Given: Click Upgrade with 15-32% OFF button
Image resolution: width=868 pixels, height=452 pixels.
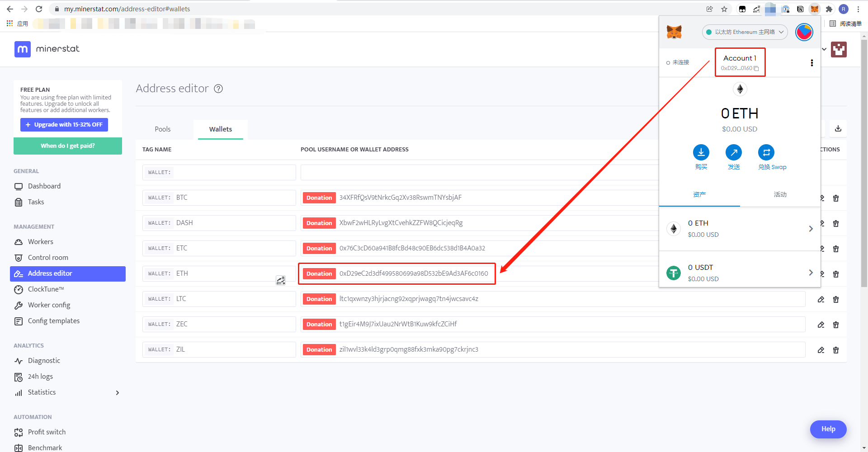Looking at the screenshot, I should point(64,125).
